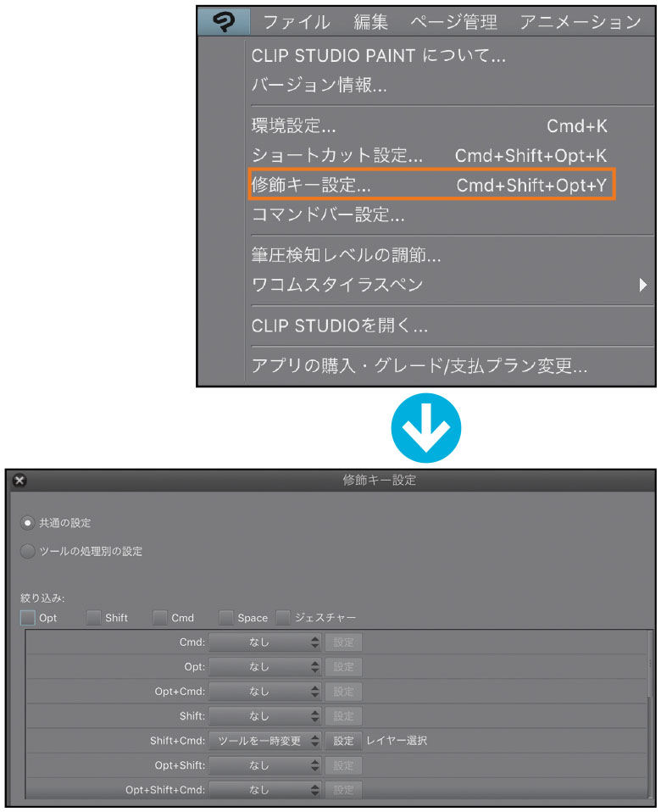Screen dimensions: 661x812
Task: Select 修飾キー設定... menu entry
Action: tap(430, 185)
